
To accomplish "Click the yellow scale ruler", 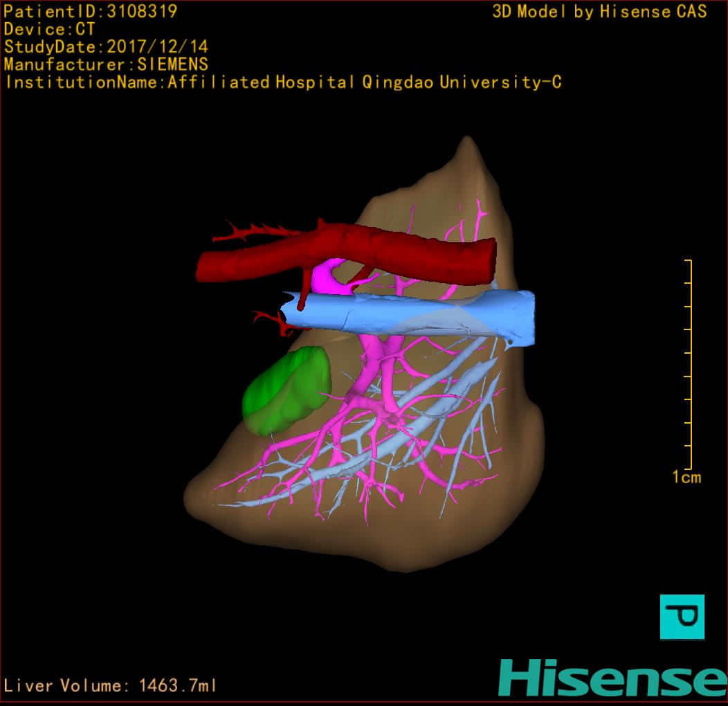I will [x=689, y=365].
